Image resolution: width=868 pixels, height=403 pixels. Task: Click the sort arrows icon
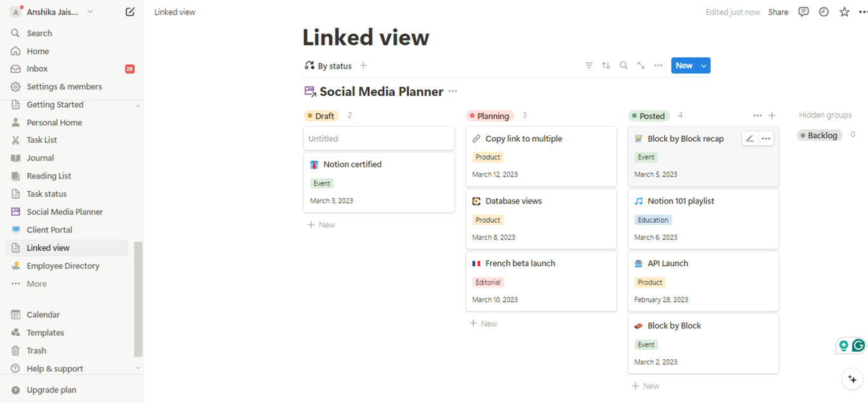[606, 65]
